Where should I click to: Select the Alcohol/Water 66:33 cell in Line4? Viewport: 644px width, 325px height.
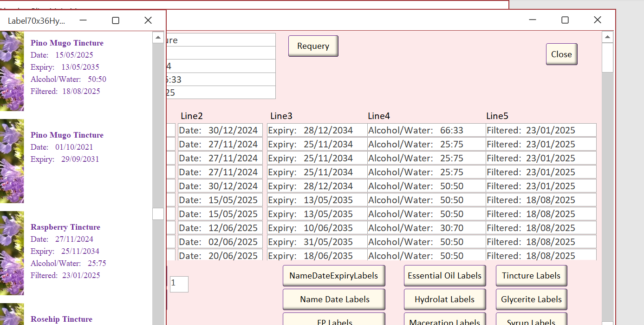pos(426,130)
